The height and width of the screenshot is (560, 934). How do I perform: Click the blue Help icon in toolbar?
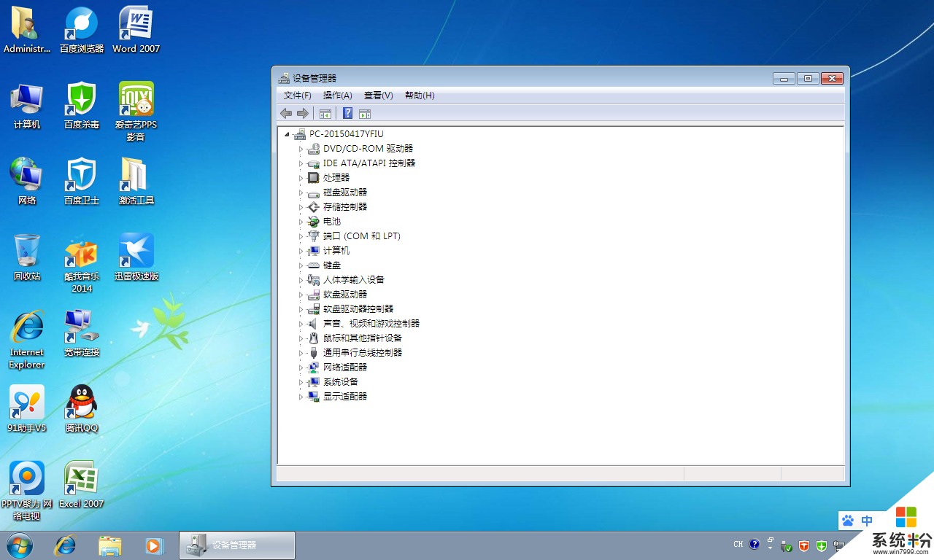[348, 113]
